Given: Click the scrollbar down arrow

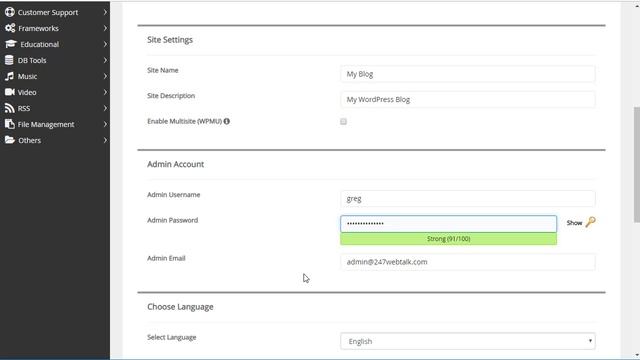Looking at the screenshot, I should tap(637, 356).
